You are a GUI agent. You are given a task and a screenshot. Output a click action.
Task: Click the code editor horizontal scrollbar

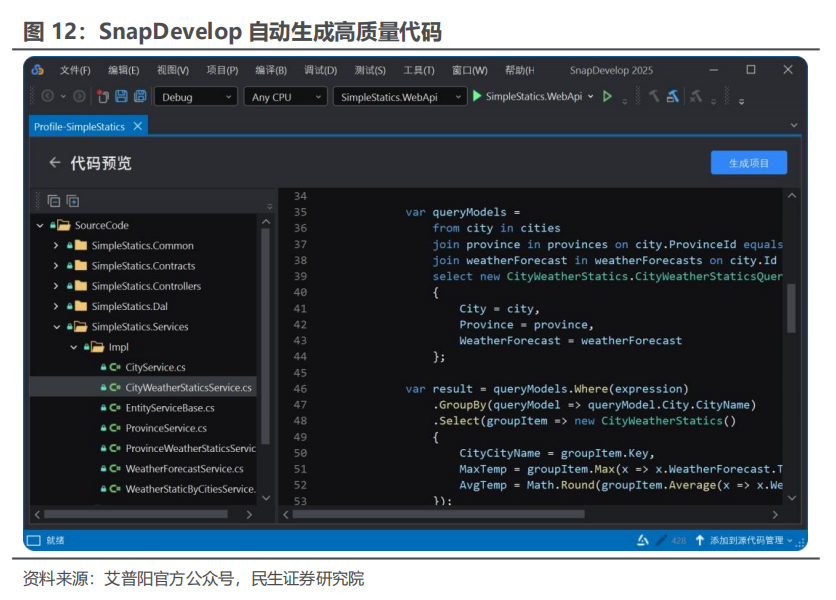438,514
